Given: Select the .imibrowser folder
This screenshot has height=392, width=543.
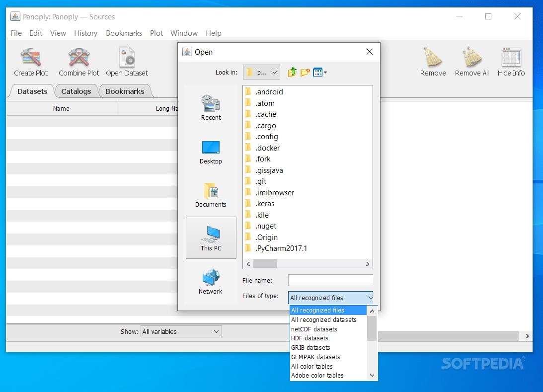Looking at the screenshot, I should (x=270, y=193).
